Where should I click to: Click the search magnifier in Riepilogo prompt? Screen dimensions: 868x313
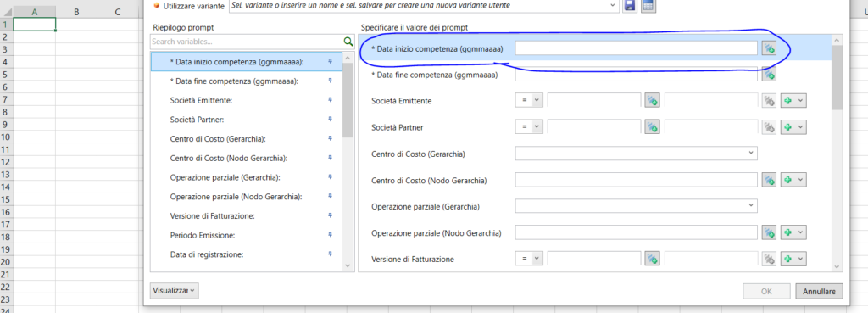348,42
